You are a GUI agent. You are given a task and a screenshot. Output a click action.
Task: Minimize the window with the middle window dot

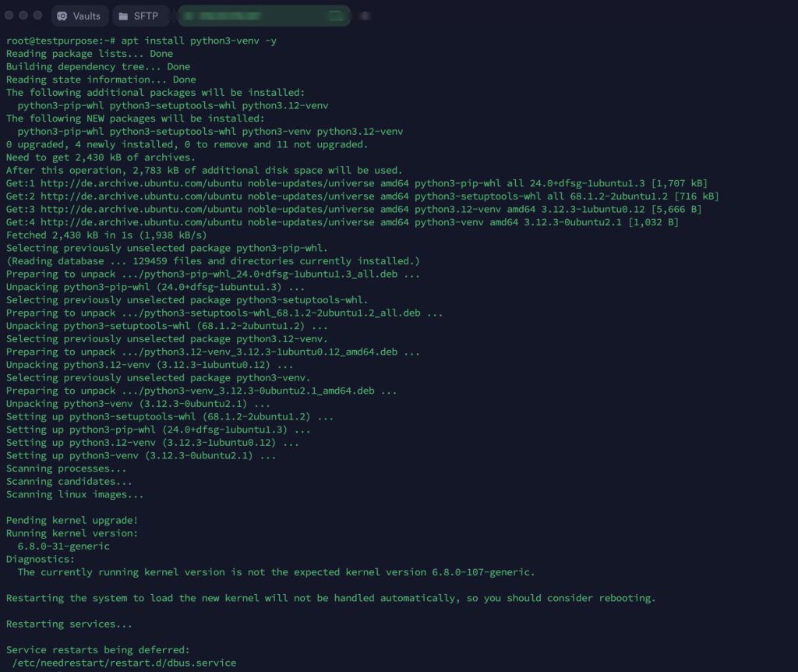tap(24, 16)
